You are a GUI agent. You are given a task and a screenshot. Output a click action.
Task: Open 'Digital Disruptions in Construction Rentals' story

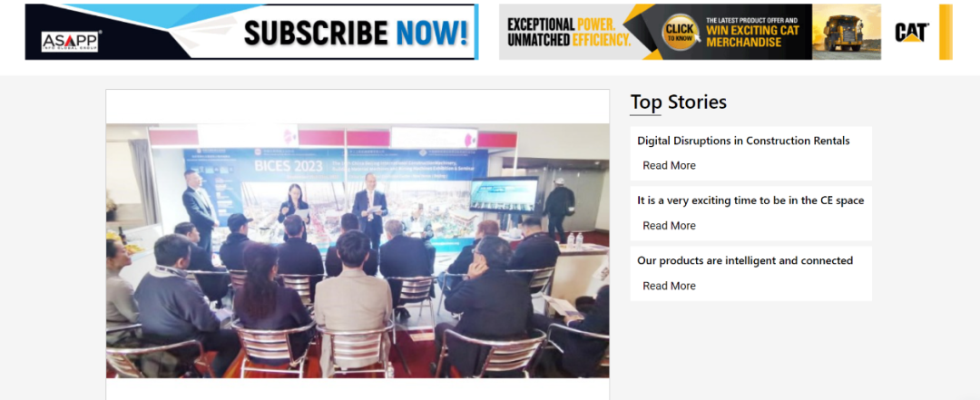[x=743, y=141]
